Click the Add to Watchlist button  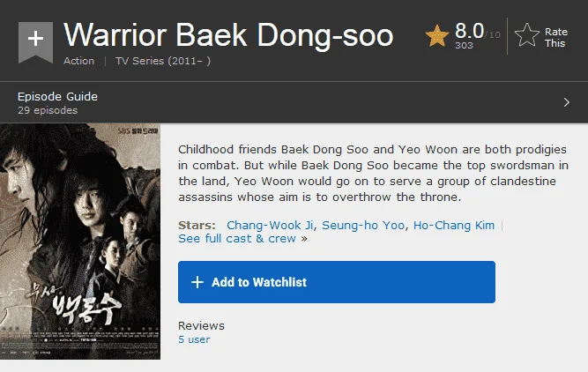point(337,282)
